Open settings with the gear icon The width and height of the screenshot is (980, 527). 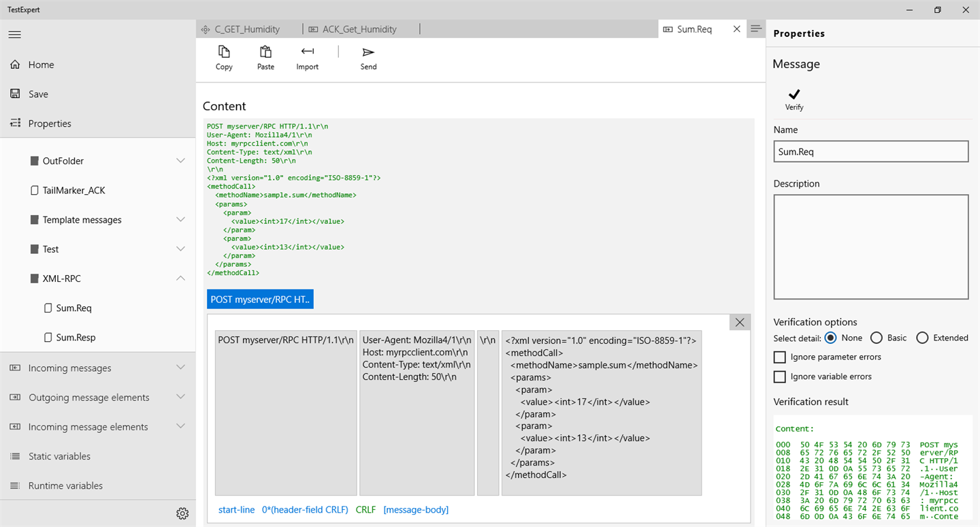click(x=182, y=513)
